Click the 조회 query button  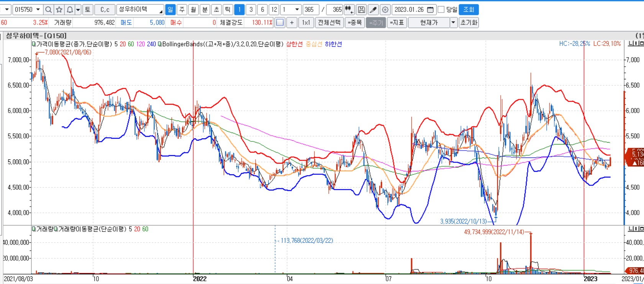(x=469, y=10)
